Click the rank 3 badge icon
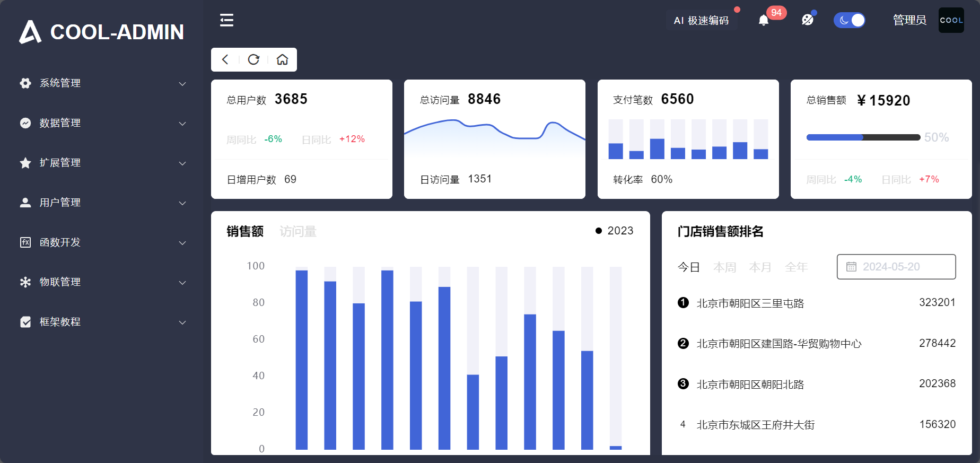 click(x=683, y=383)
